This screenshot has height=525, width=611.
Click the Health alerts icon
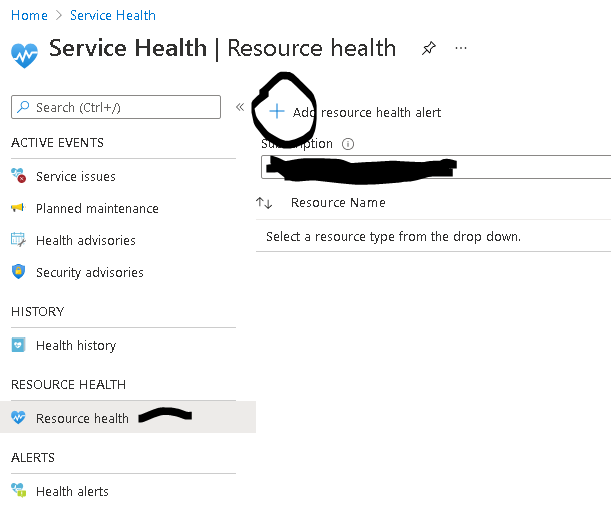19,490
